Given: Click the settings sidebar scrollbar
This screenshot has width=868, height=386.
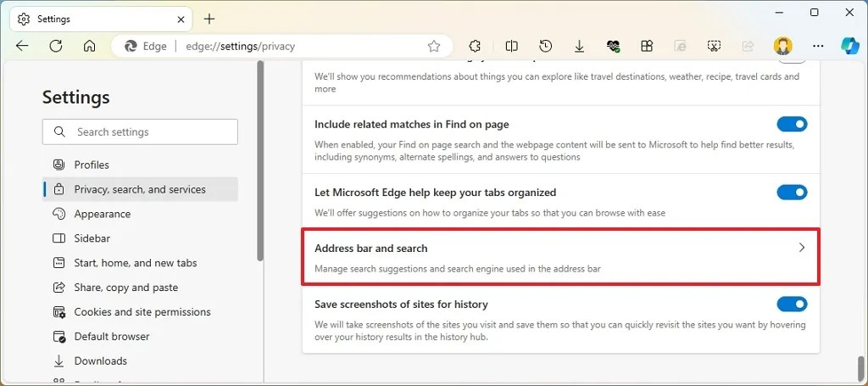Looking at the screenshot, I should tap(260, 160).
